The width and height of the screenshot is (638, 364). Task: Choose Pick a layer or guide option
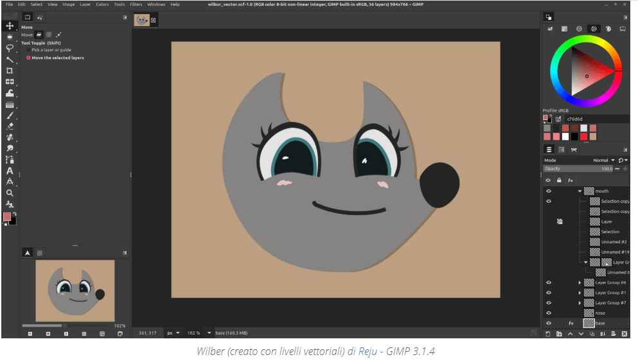[x=49, y=50]
